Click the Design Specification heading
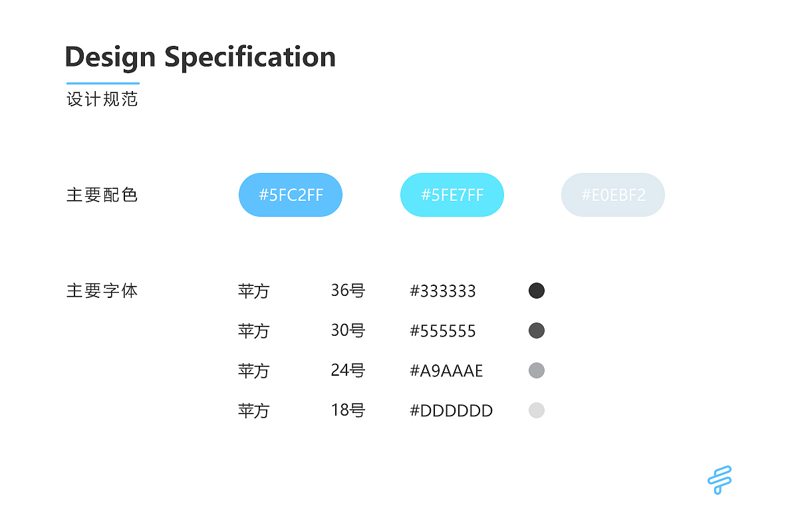The image size is (798, 532). point(200,57)
